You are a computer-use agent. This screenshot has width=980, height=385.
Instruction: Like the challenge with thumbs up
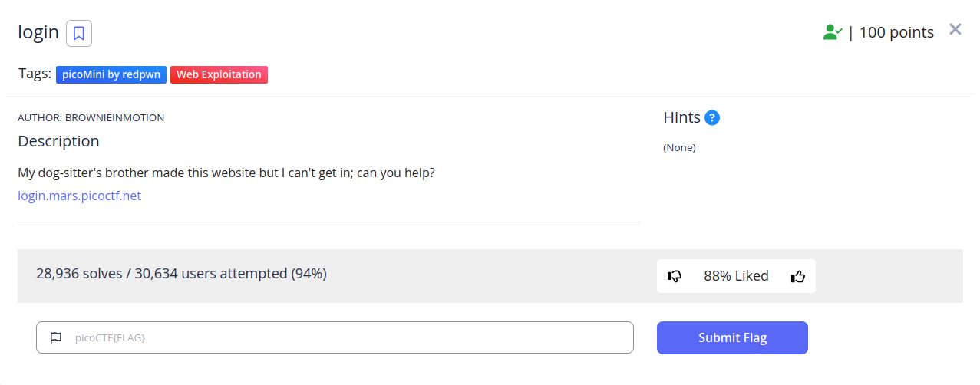(x=797, y=276)
